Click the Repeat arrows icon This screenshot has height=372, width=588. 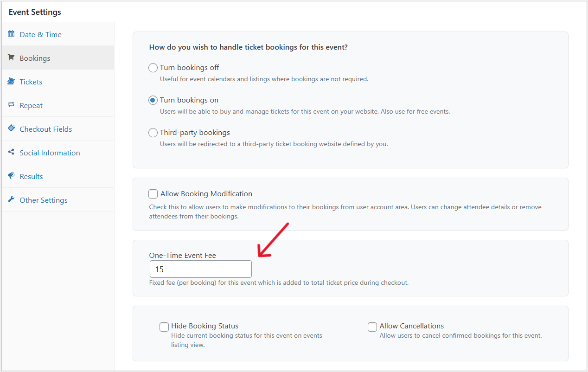[11, 105]
